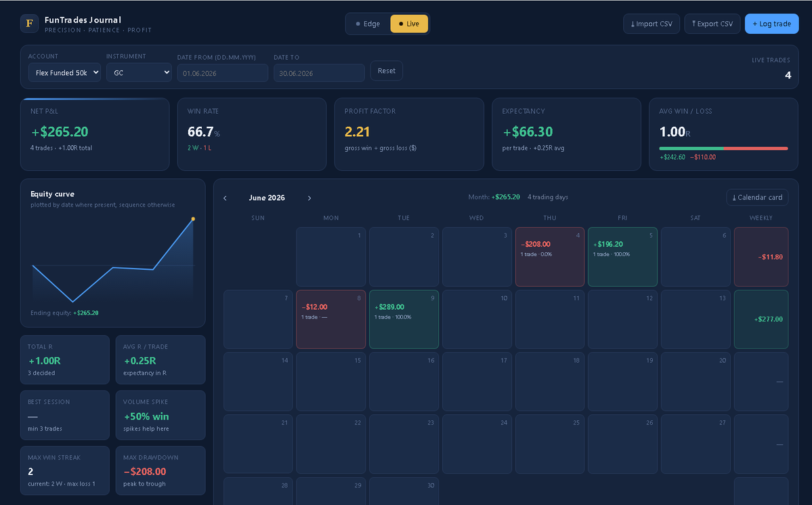Click the Total R +1.00R card
812x505 pixels.
65,360
